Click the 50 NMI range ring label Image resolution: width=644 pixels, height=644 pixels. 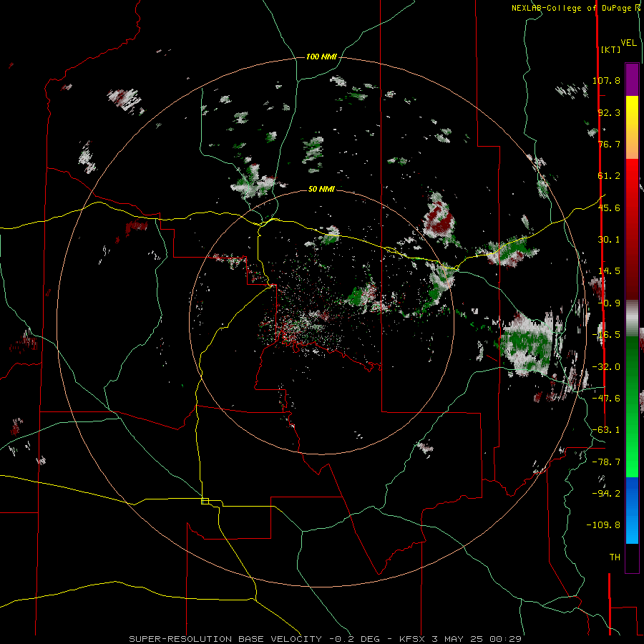click(321, 189)
